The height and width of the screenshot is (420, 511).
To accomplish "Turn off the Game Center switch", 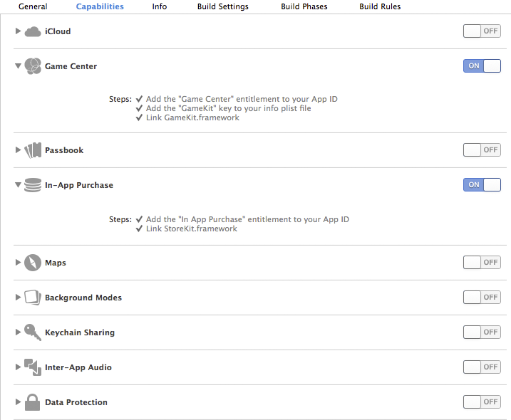I will click(x=482, y=65).
